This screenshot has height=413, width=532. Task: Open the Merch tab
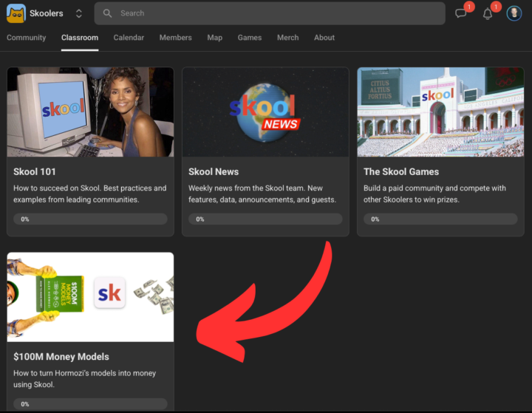(x=287, y=38)
